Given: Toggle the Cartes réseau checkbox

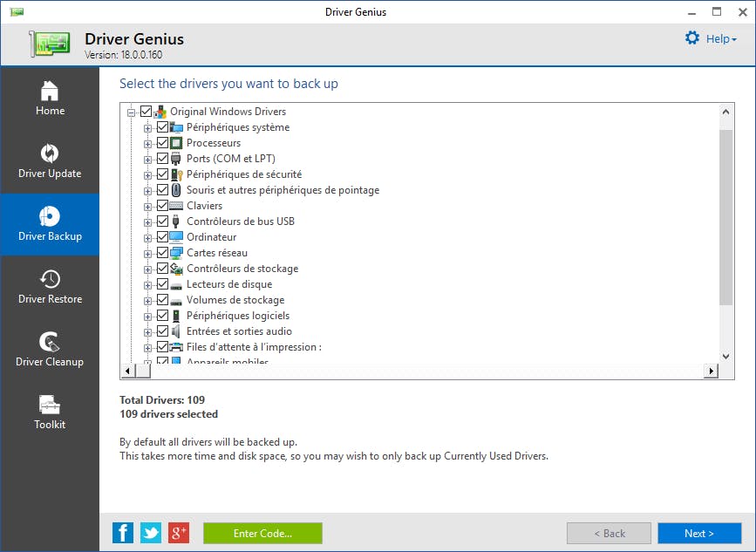Looking at the screenshot, I should pos(162,253).
